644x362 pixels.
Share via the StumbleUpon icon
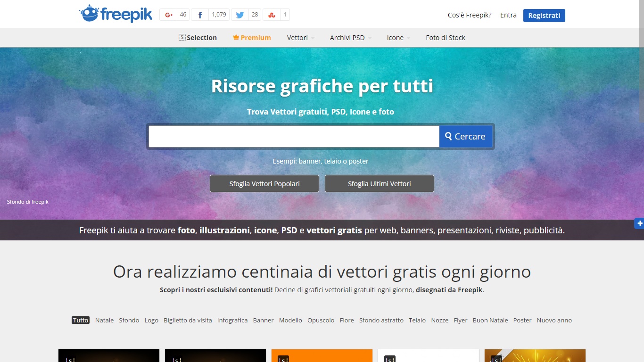tap(271, 15)
